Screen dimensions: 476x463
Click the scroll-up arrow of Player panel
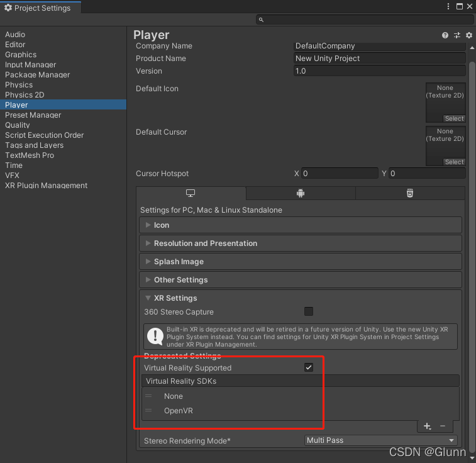(472, 48)
